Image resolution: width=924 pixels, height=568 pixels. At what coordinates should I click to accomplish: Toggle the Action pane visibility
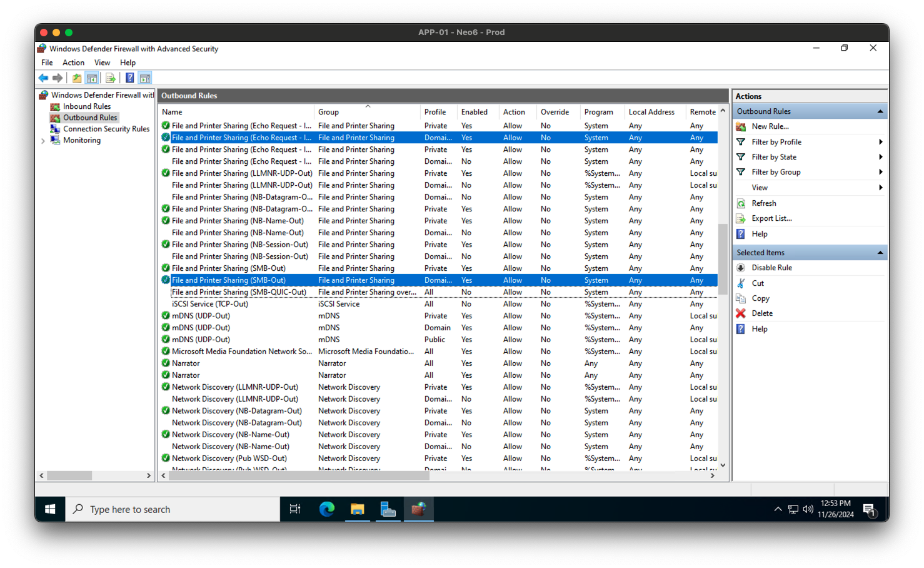144,77
